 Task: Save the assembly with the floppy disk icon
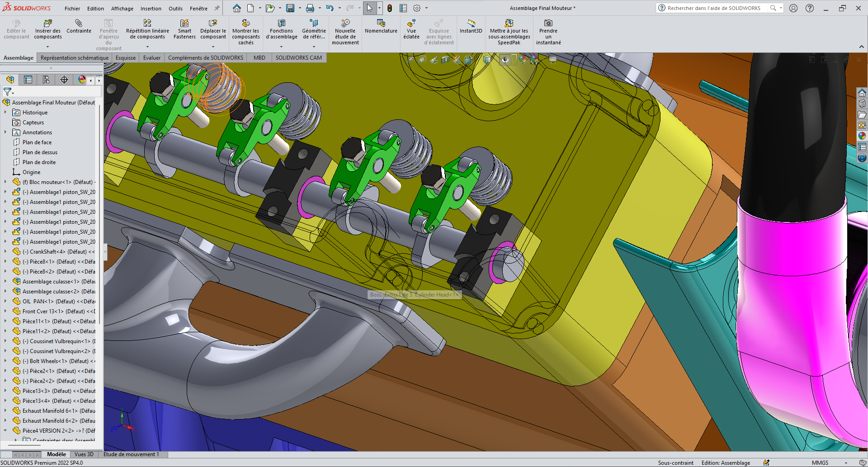click(290, 8)
